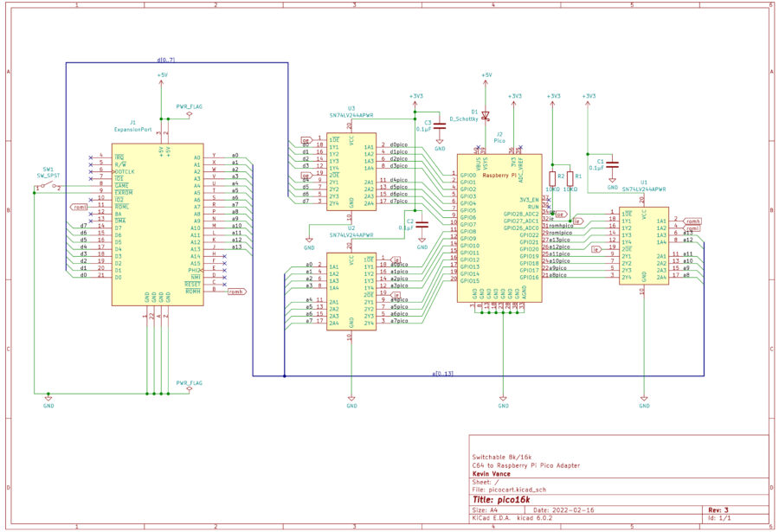The width and height of the screenshot is (779, 532).
Task: Click the a13pico net label
Action: point(559,240)
